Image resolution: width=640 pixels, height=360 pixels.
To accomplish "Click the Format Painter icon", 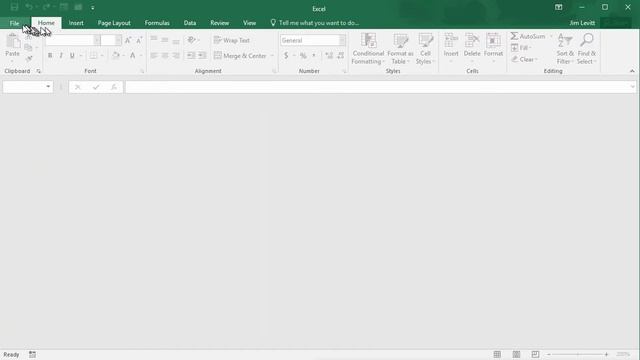I will pyautogui.click(x=29, y=59).
